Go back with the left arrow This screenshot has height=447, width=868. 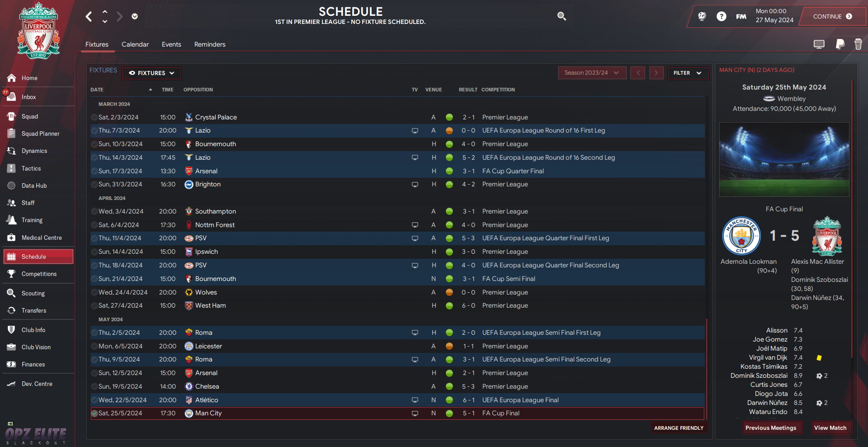pyautogui.click(x=89, y=17)
